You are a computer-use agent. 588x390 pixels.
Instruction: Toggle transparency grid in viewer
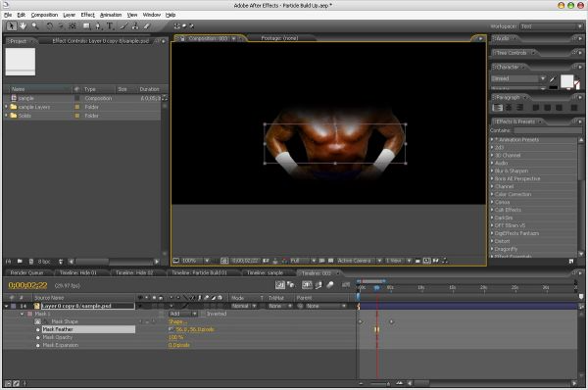(x=331, y=261)
